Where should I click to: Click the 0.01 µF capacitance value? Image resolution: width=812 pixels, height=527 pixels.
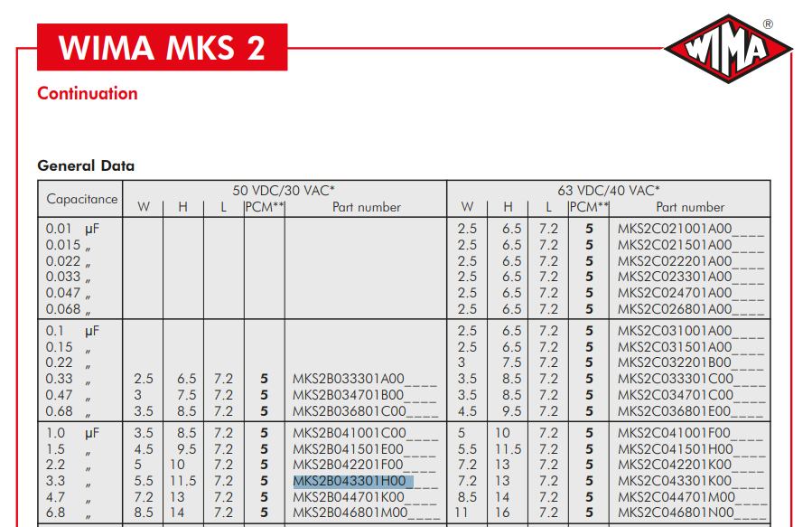point(72,229)
